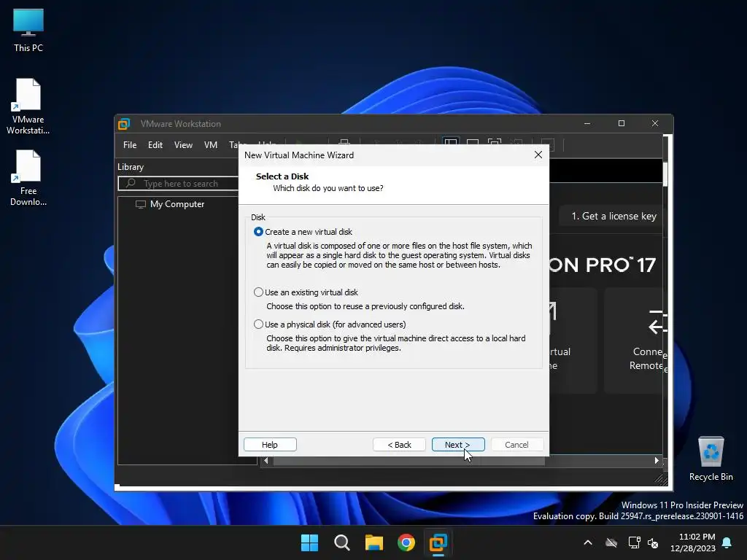Open the Edit menu in VMware Workstation
Image resolution: width=747 pixels, height=560 pixels.
[155, 145]
